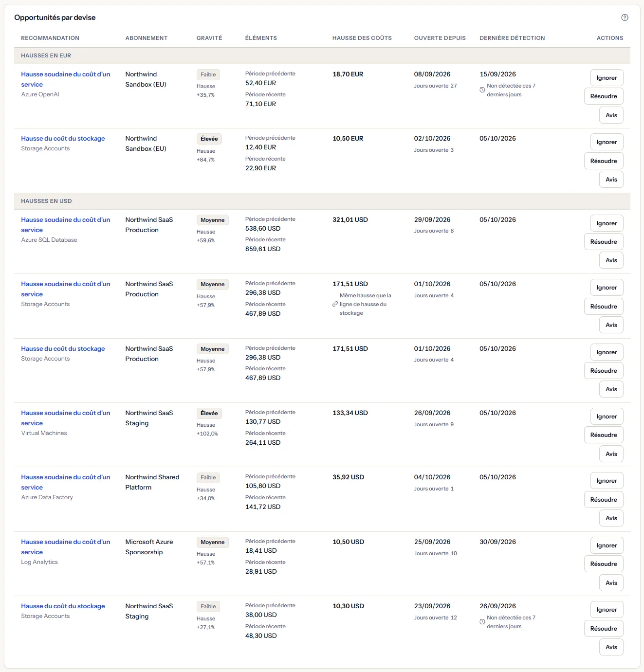Resolve the Virtual Machines cost spike

[x=604, y=435]
